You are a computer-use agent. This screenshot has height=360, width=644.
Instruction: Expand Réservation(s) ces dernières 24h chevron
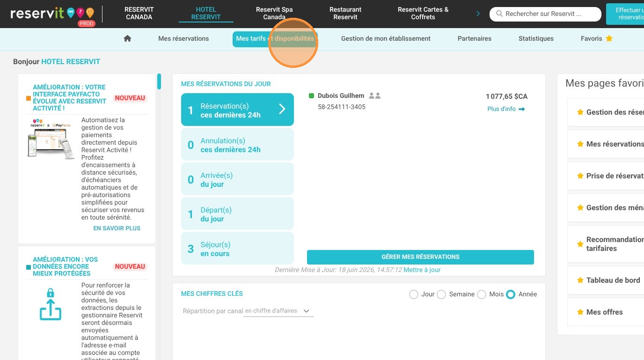(x=282, y=109)
